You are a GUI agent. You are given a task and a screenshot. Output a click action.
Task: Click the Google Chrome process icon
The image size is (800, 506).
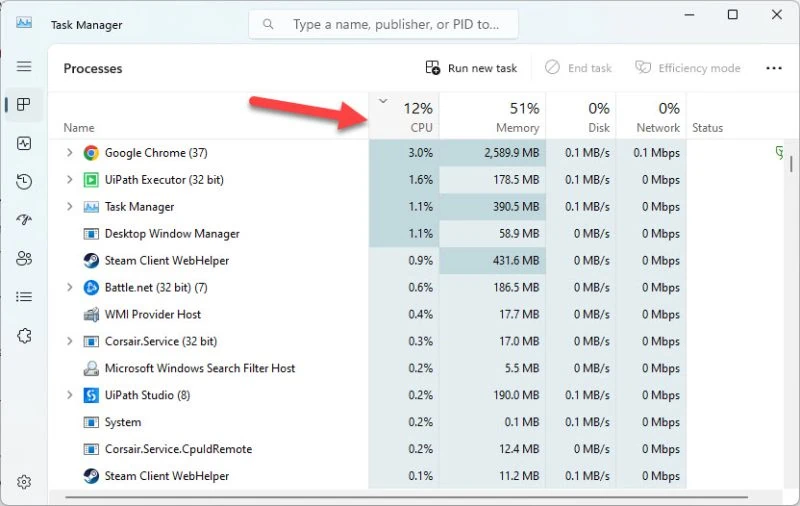(91, 153)
